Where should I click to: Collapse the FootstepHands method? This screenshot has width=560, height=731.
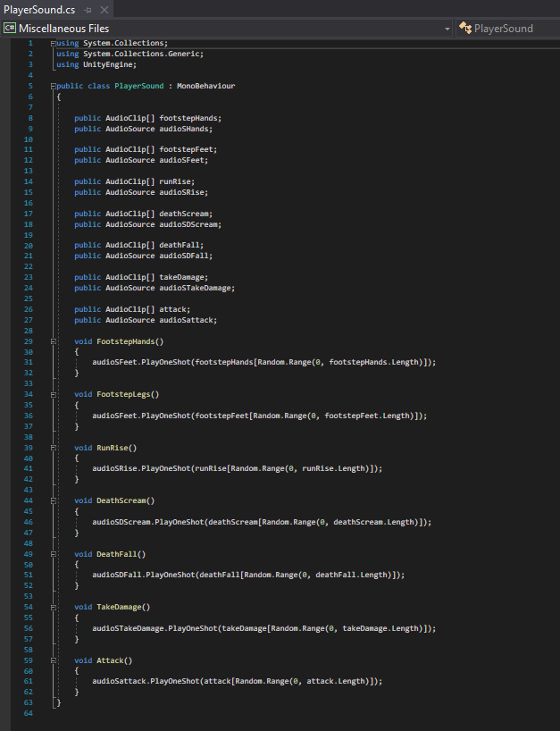point(53,341)
